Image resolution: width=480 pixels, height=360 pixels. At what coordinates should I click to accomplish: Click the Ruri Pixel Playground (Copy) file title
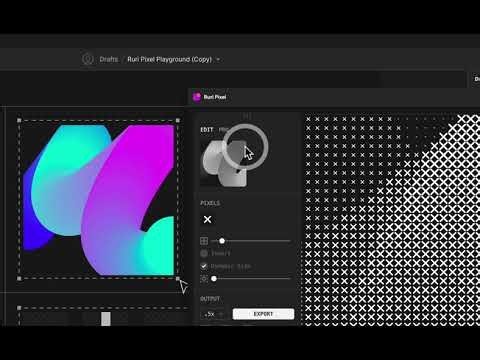[169, 59]
